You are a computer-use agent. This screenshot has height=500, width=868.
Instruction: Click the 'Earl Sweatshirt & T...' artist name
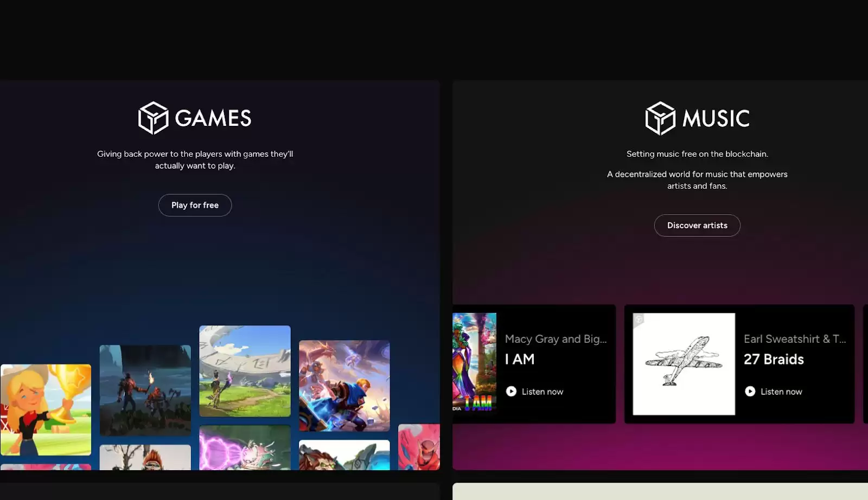[x=794, y=339]
